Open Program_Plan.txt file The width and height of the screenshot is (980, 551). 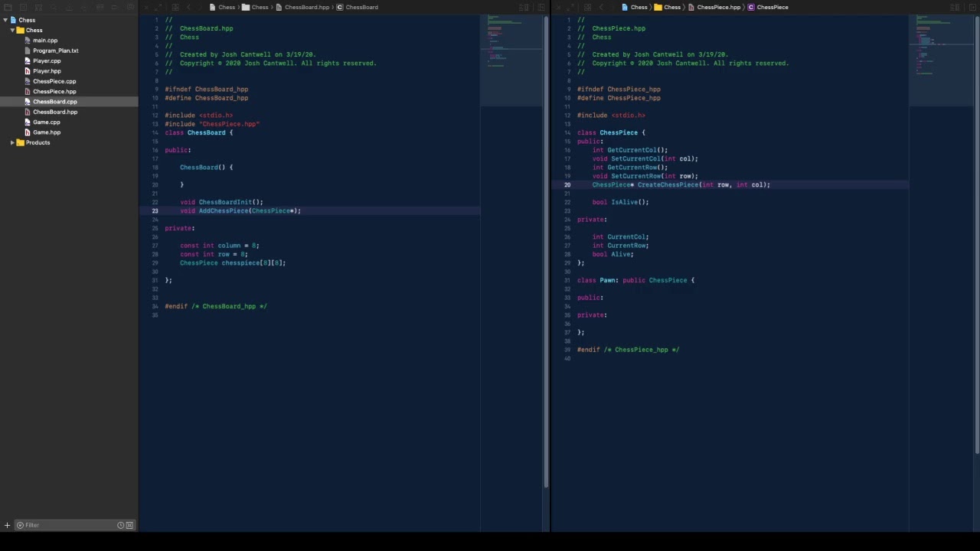click(56, 51)
